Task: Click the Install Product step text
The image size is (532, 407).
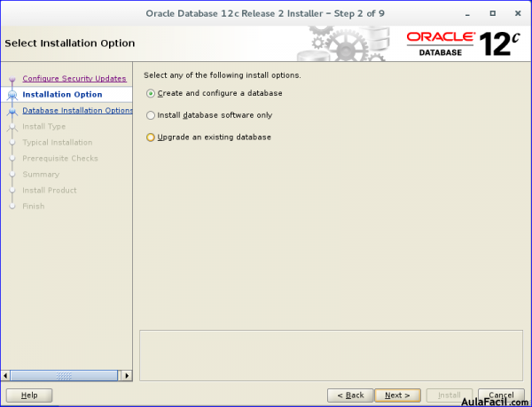Action: tap(50, 191)
